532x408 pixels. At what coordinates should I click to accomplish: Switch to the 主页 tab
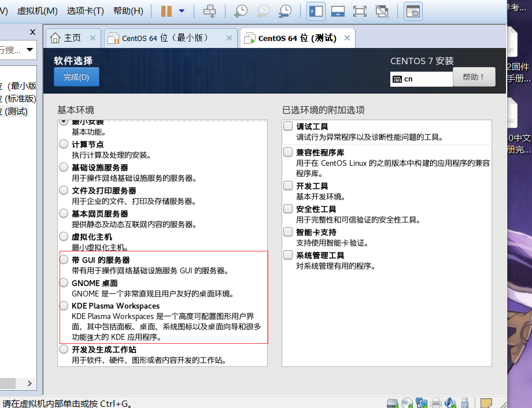[73, 38]
